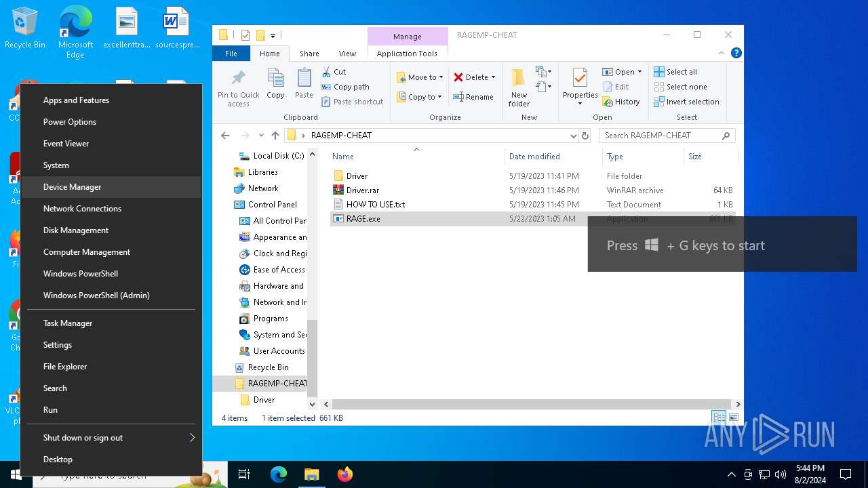Open Libraries in navigation pane
Image resolution: width=868 pixels, height=488 pixels.
(x=256, y=172)
